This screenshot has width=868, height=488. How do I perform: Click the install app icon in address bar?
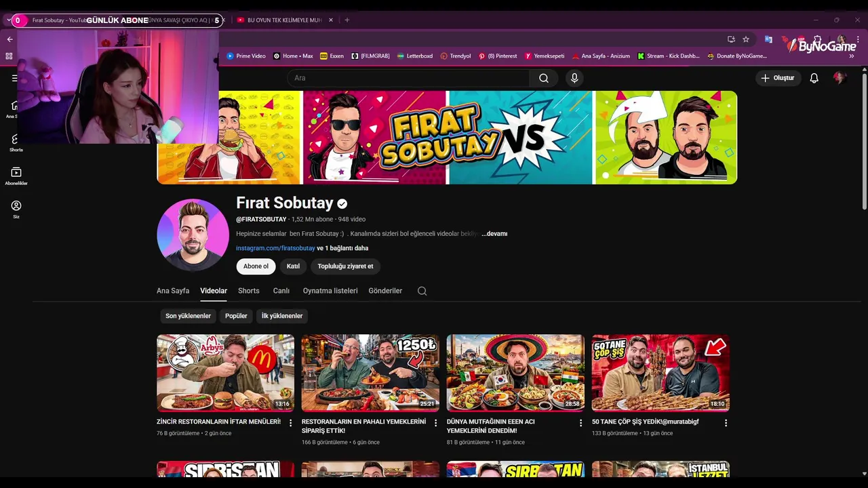pyautogui.click(x=731, y=39)
